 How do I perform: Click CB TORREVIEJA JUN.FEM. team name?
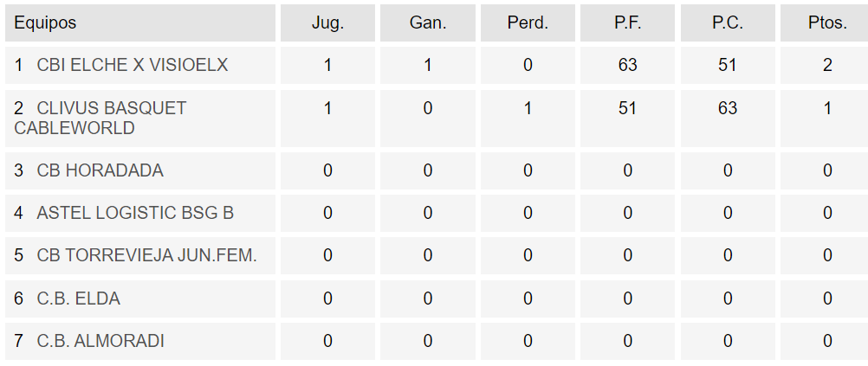[x=146, y=255]
